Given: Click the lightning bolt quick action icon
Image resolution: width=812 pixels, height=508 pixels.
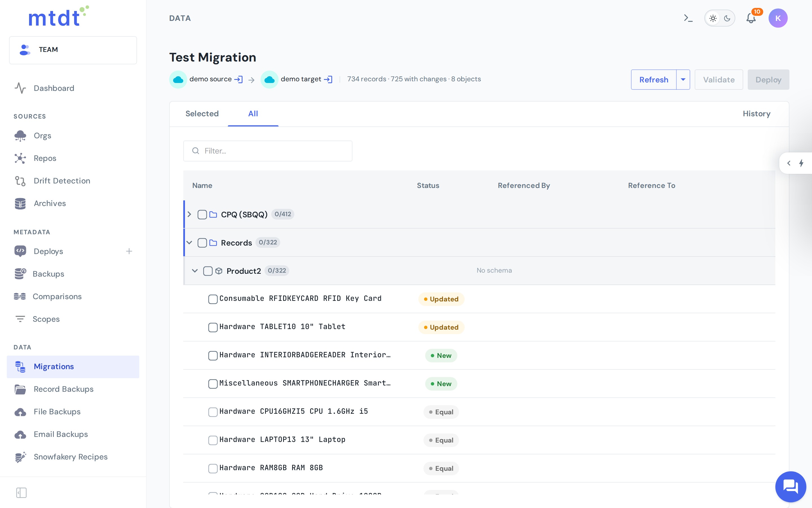Looking at the screenshot, I should click(x=801, y=163).
